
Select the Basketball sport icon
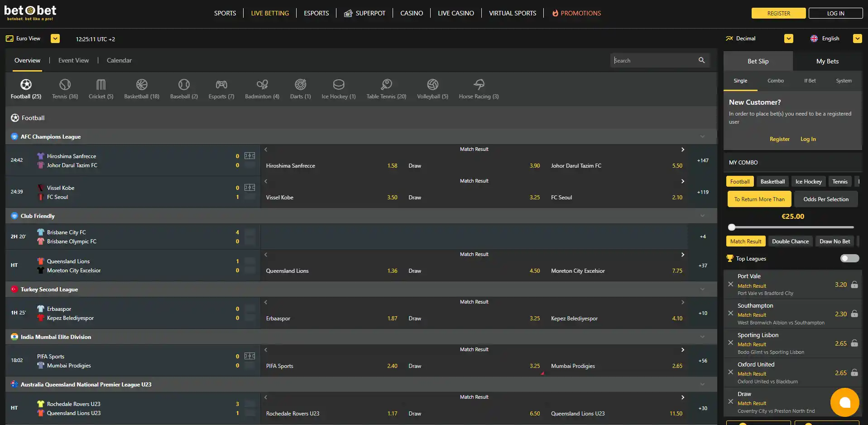(142, 84)
